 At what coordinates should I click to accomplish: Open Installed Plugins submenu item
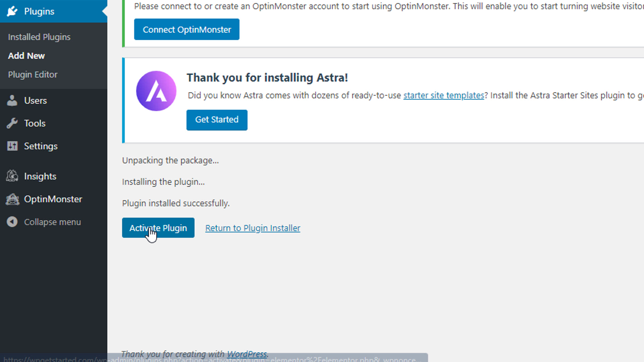pyautogui.click(x=39, y=37)
